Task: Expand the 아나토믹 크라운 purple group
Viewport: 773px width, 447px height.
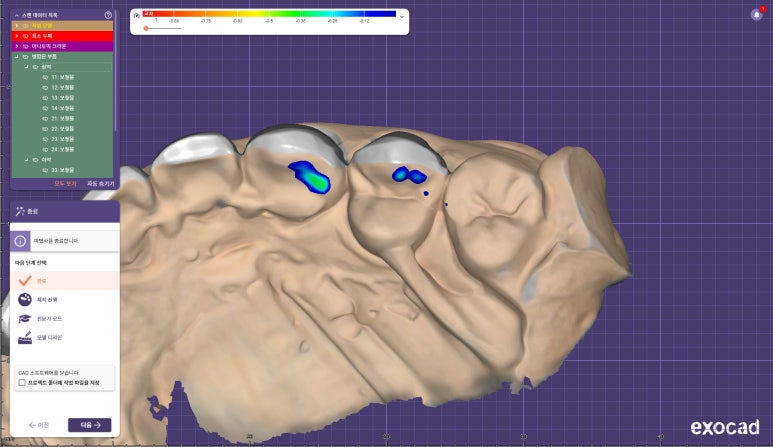Action: 16,46
